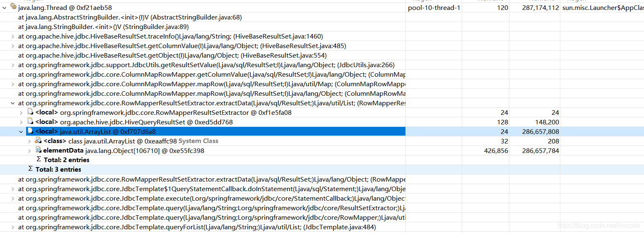Screen dimensions: 644x233
Task: Click the object icon of RowMapperResultSetExtractor local
Action: coord(30,112)
